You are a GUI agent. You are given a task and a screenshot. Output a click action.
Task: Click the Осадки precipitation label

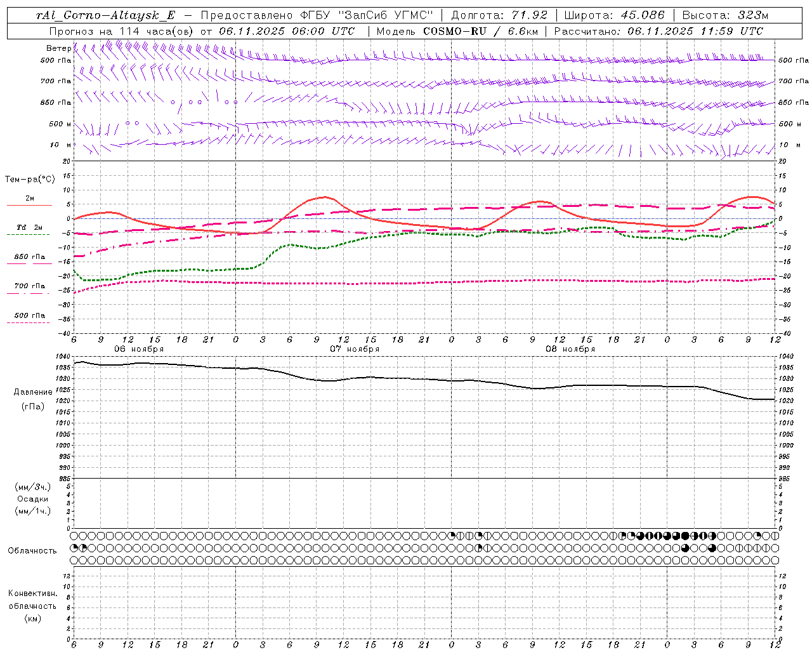click(x=33, y=499)
